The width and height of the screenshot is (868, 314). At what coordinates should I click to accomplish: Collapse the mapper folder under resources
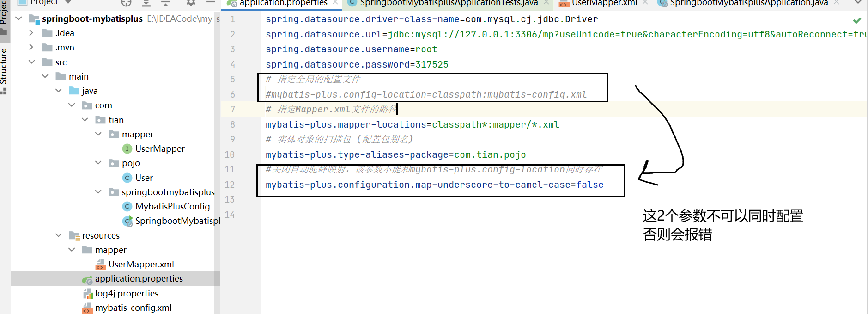[x=72, y=250]
